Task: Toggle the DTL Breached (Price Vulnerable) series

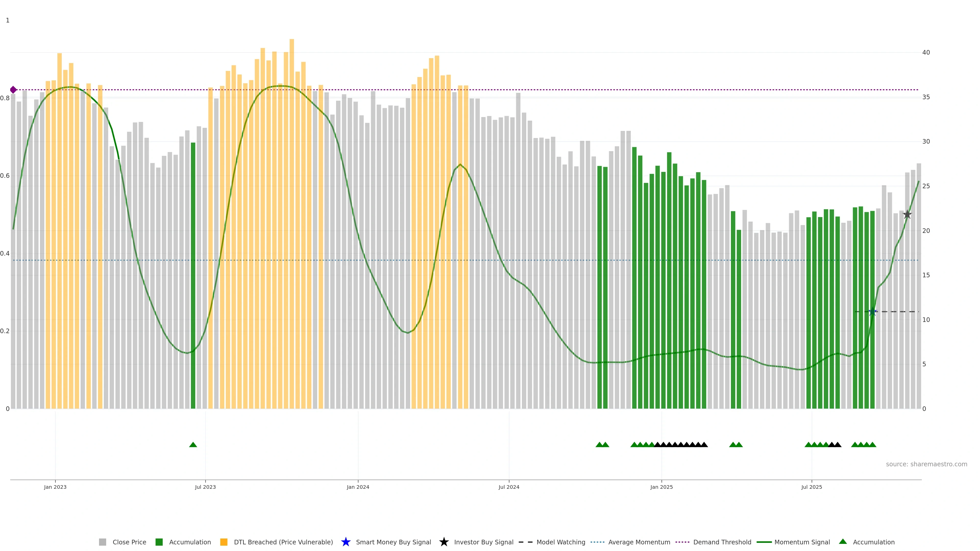Action: [x=283, y=542]
